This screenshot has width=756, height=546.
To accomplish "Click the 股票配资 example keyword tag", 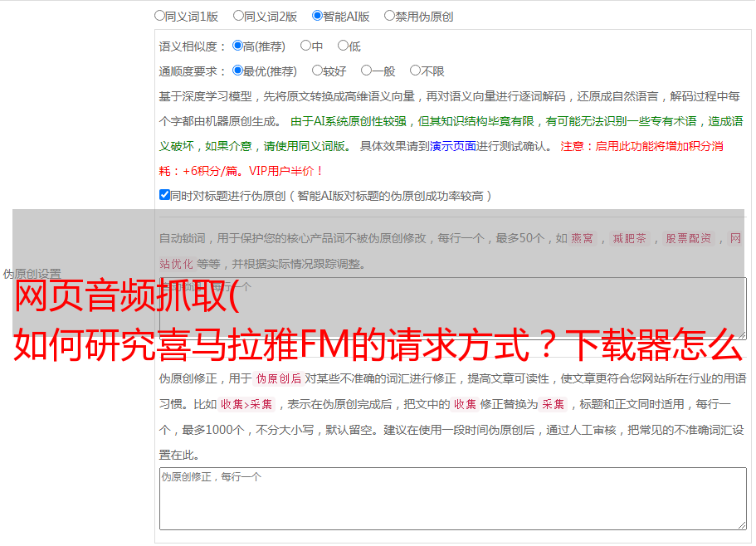I will coord(689,238).
